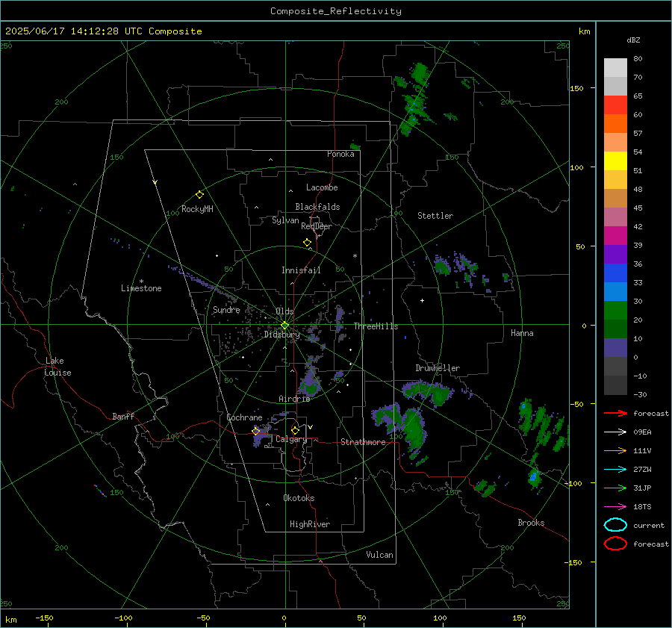Viewport: 672px width, 628px height.
Task: Click the Sylvan label
Action: coord(285,220)
